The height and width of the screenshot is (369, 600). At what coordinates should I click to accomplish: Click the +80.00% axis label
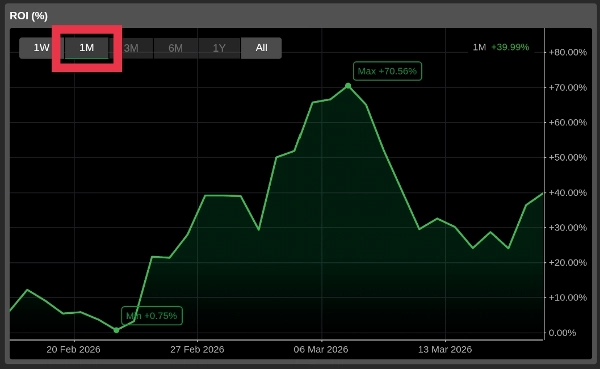click(x=567, y=52)
